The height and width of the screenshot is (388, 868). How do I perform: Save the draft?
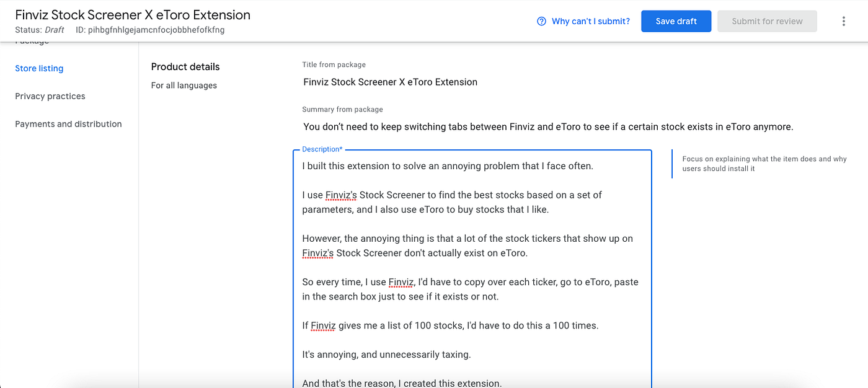[676, 21]
